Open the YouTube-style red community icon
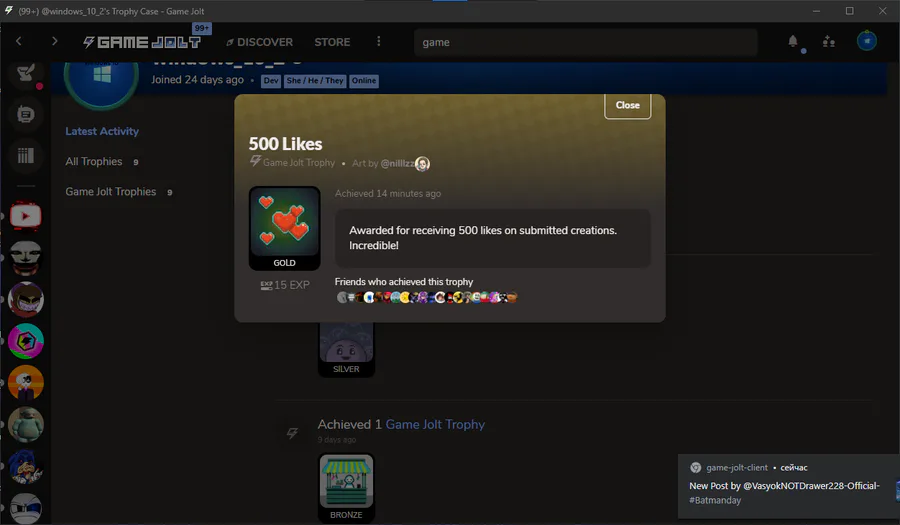Image resolution: width=900 pixels, height=525 pixels. (x=26, y=216)
